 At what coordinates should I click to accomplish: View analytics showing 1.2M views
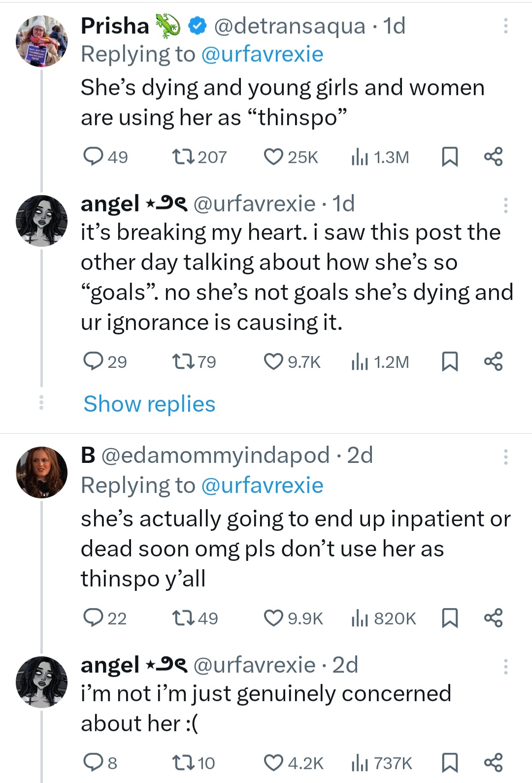(x=380, y=362)
